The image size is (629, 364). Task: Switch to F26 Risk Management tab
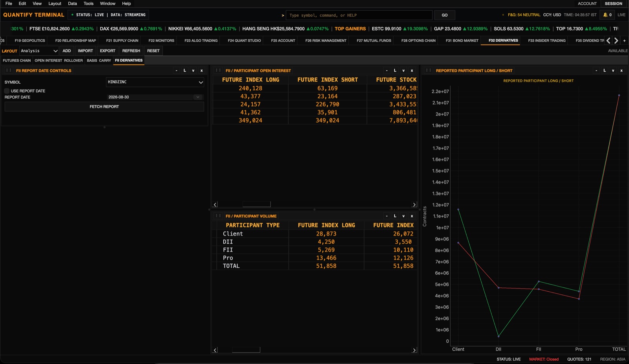pos(326,40)
